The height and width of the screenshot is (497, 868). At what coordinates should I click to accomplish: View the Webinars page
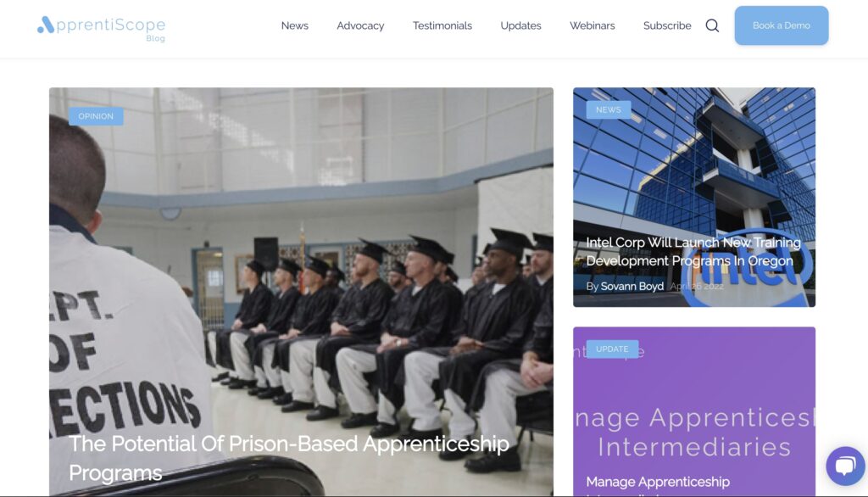[593, 25]
